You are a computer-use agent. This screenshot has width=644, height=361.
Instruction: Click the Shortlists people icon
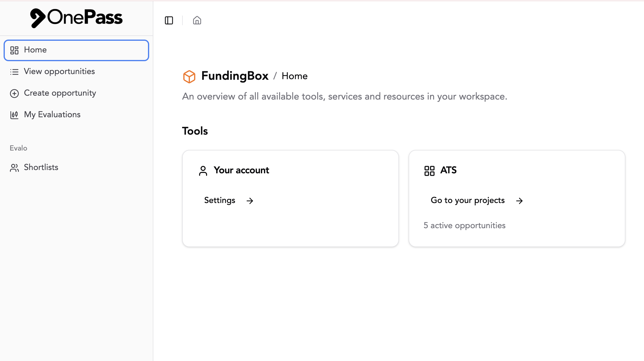pyautogui.click(x=14, y=168)
